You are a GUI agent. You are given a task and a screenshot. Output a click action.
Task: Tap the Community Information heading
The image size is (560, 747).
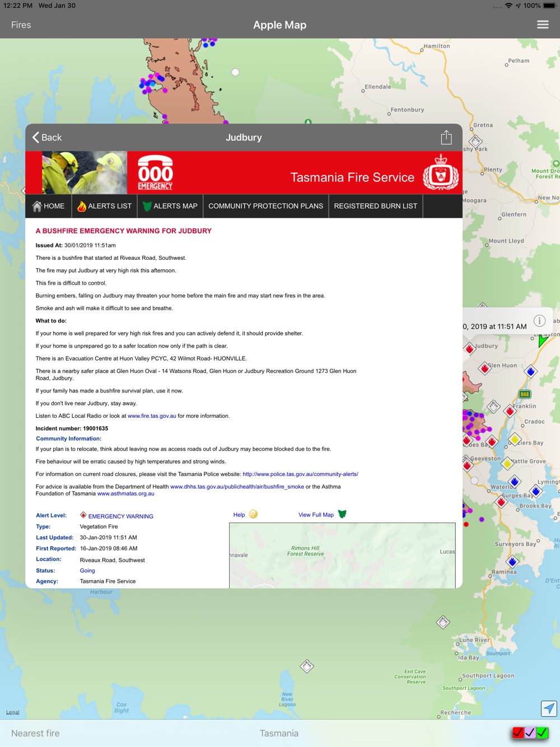click(68, 438)
